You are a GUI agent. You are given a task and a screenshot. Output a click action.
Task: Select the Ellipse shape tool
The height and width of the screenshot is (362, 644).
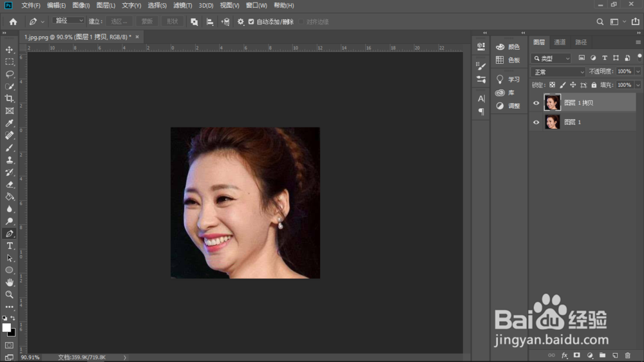9,270
